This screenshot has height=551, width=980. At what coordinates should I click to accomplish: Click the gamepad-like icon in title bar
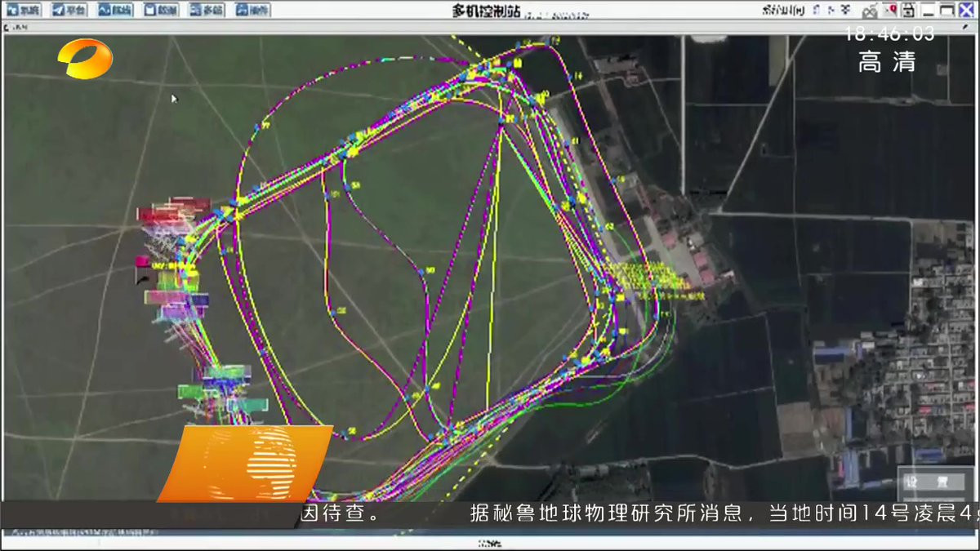[x=870, y=11]
